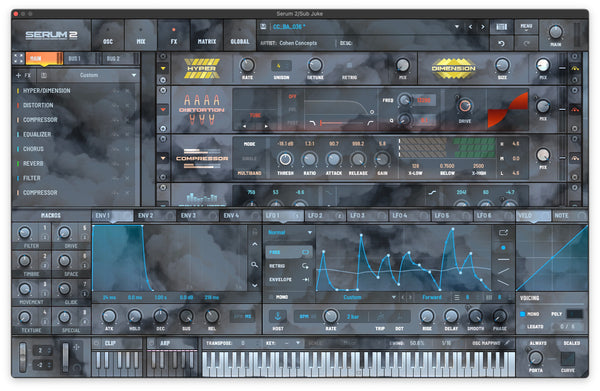Screen dimensions: 600x391
Task: Select compressor MULTIBAND mode
Action: pos(249,173)
